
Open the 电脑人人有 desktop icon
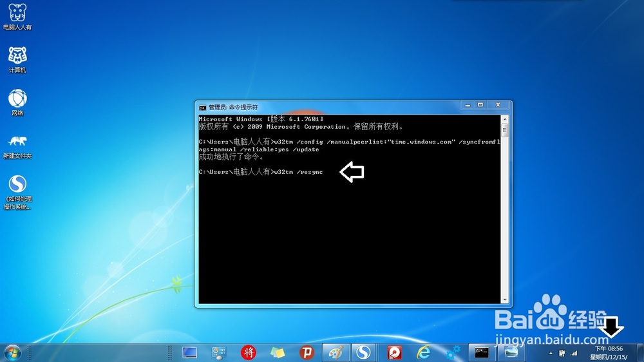[x=17, y=17]
